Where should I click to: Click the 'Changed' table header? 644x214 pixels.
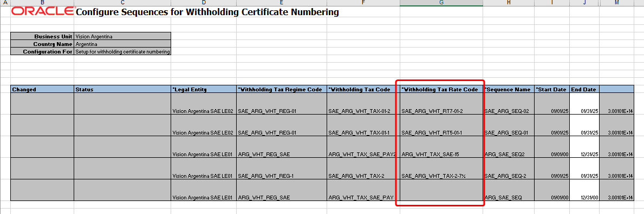click(x=42, y=89)
